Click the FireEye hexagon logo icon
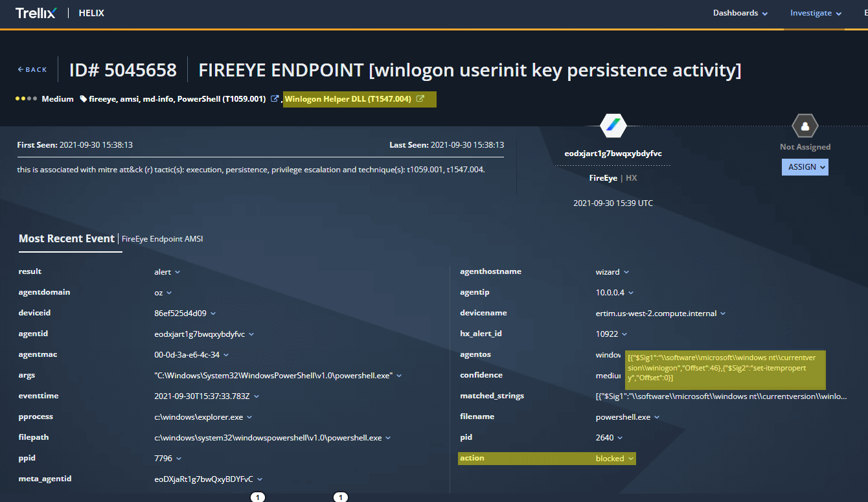 (x=613, y=126)
